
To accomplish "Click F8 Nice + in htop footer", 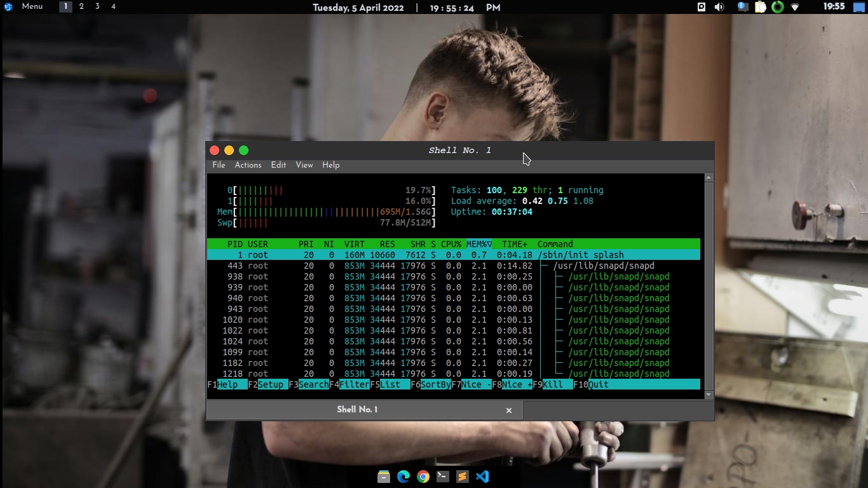I will coord(512,384).
